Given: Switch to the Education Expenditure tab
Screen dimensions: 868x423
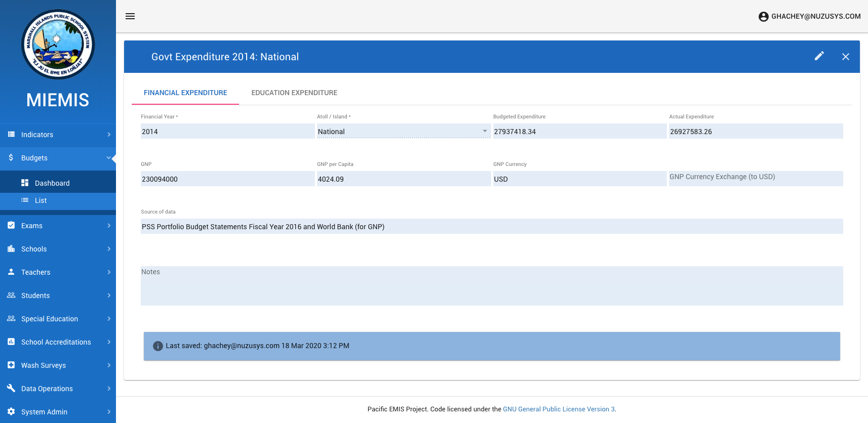Looking at the screenshot, I should tap(294, 93).
